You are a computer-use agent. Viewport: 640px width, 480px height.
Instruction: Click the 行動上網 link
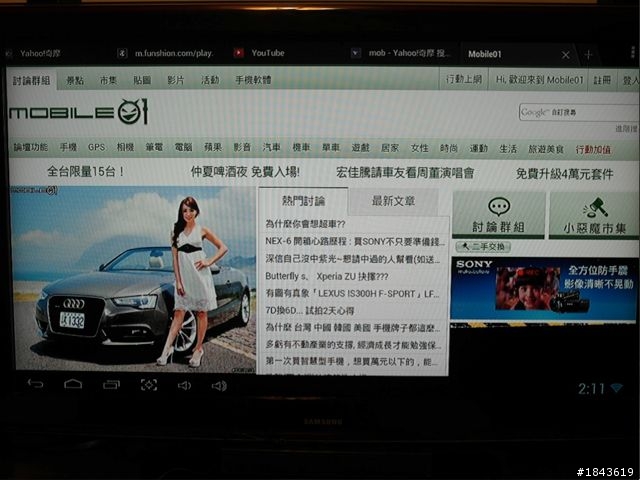click(464, 79)
